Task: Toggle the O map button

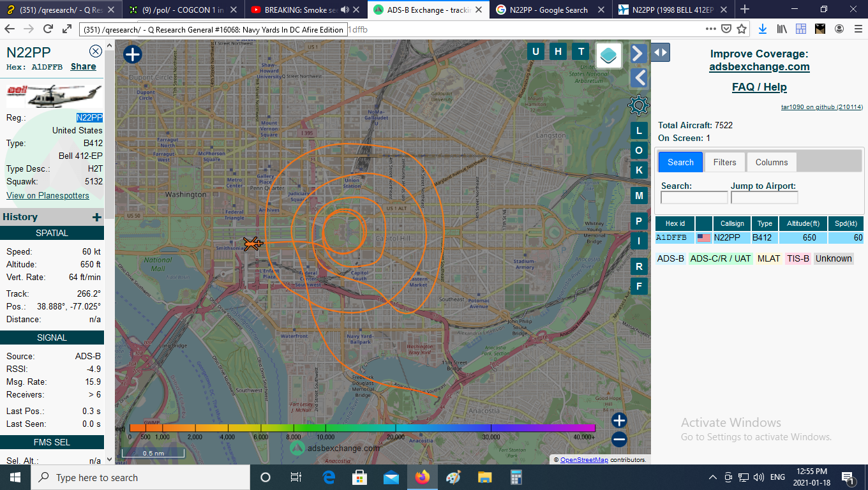Action: tap(639, 150)
